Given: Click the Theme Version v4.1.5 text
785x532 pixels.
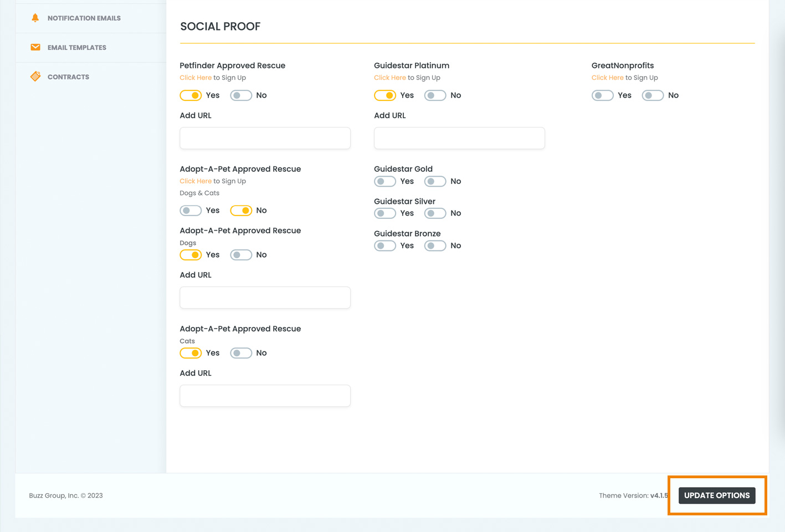Looking at the screenshot, I should [x=634, y=495].
